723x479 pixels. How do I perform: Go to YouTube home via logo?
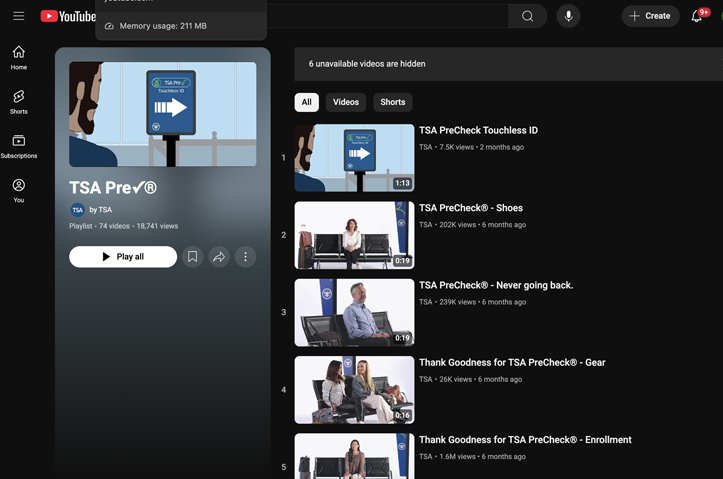pos(68,16)
